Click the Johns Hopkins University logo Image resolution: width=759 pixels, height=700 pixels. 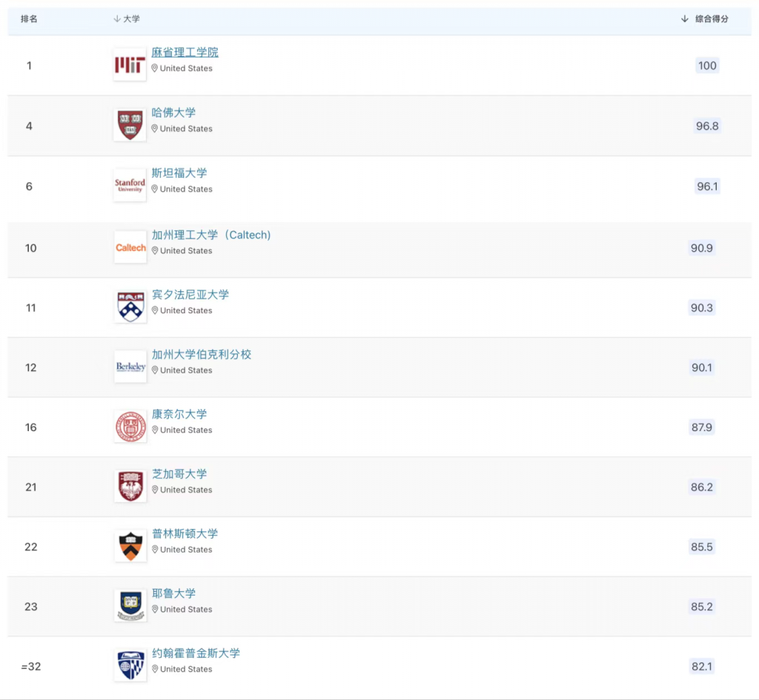coord(130,665)
